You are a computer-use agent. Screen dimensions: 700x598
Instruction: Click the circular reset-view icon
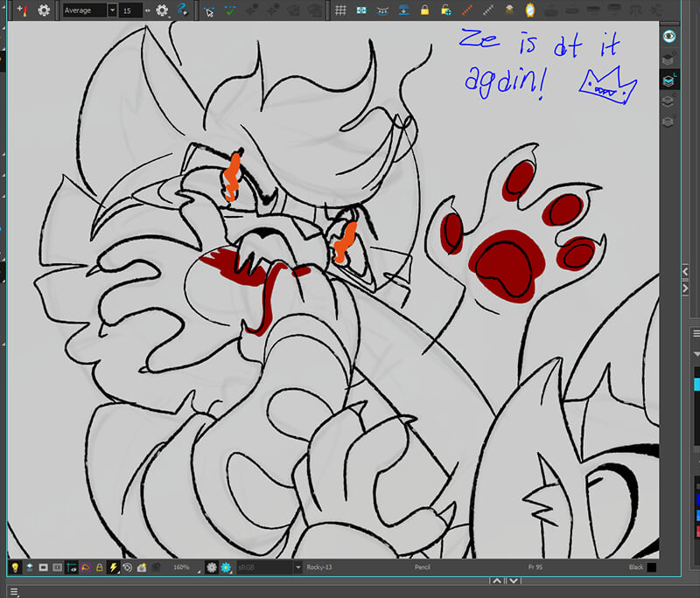128,567
